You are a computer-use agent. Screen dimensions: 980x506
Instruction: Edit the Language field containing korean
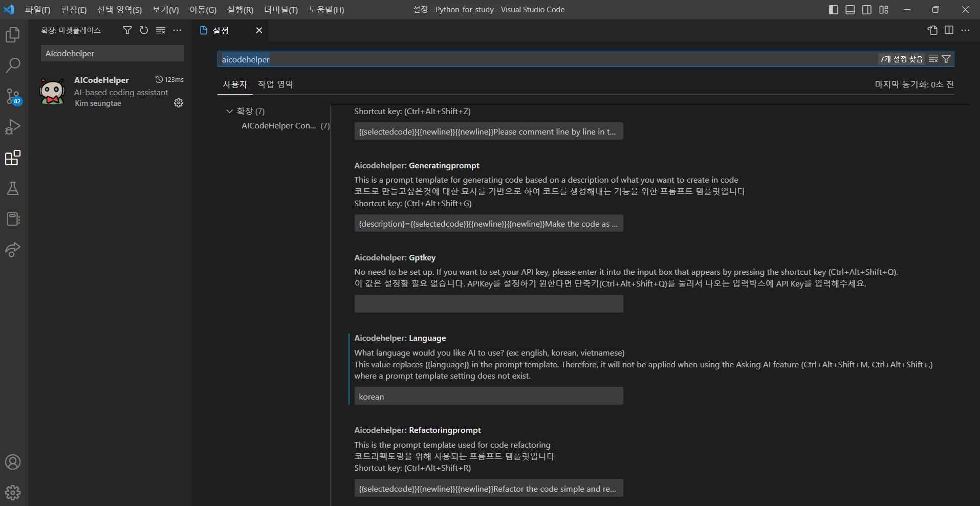tap(489, 396)
